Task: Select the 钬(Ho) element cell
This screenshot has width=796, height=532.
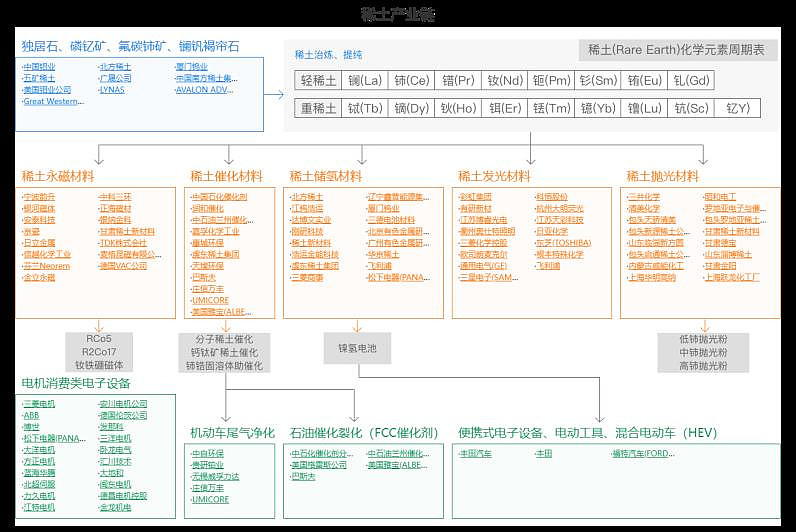Action: pyautogui.click(x=458, y=108)
